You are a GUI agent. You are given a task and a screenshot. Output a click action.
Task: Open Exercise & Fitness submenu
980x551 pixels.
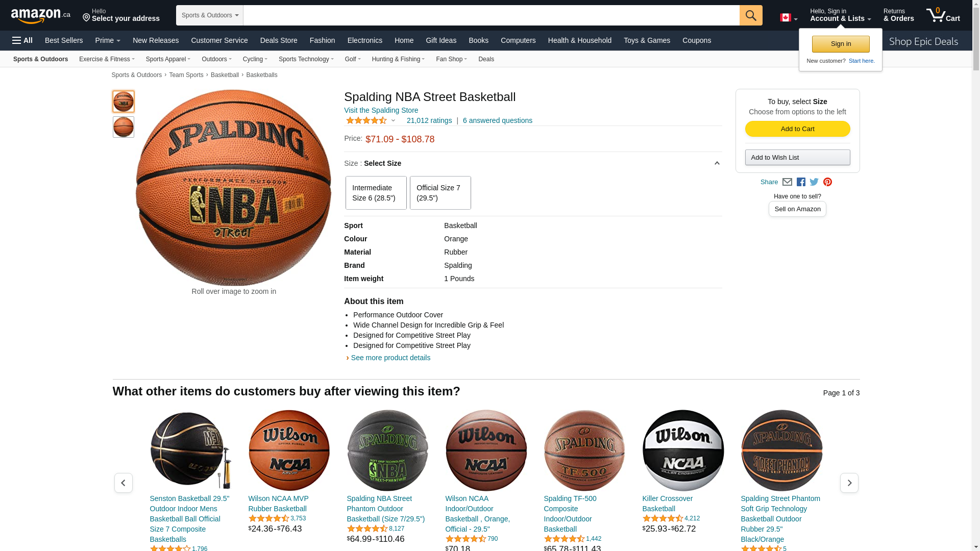(x=107, y=59)
